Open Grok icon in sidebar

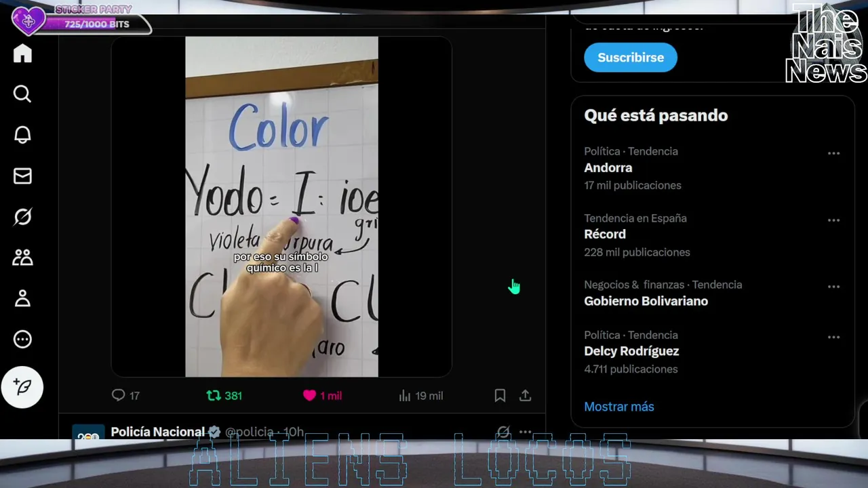click(22, 217)
